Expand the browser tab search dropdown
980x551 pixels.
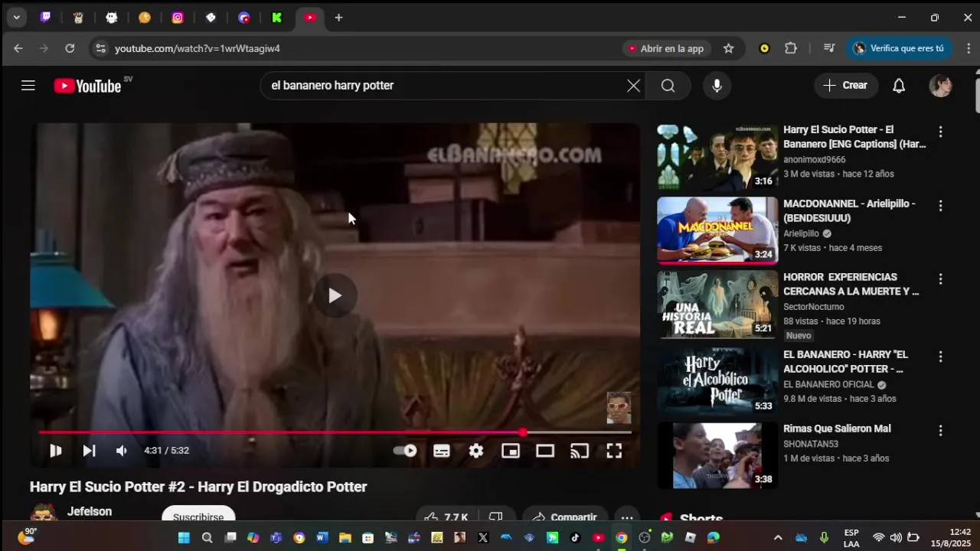click(16, 18)
